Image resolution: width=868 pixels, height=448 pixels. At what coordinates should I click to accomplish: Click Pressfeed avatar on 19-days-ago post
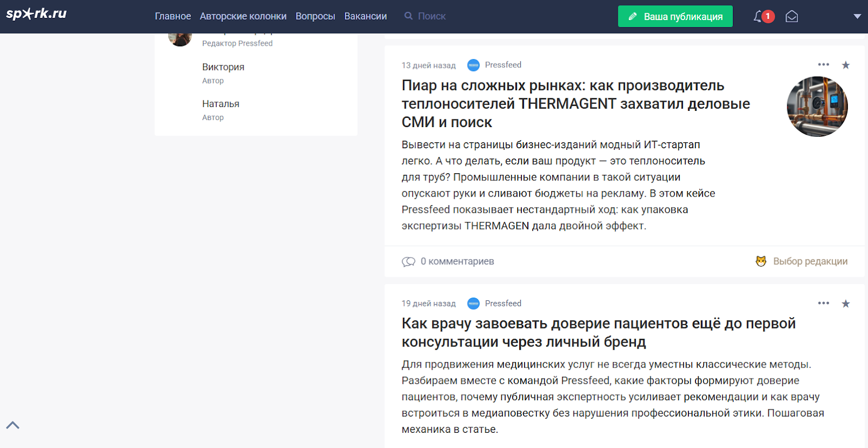click(473, 304)
